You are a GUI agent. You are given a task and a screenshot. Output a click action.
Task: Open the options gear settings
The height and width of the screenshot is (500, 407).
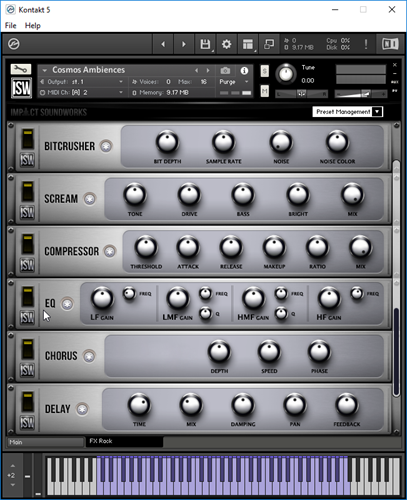click(x=226, y=44)
